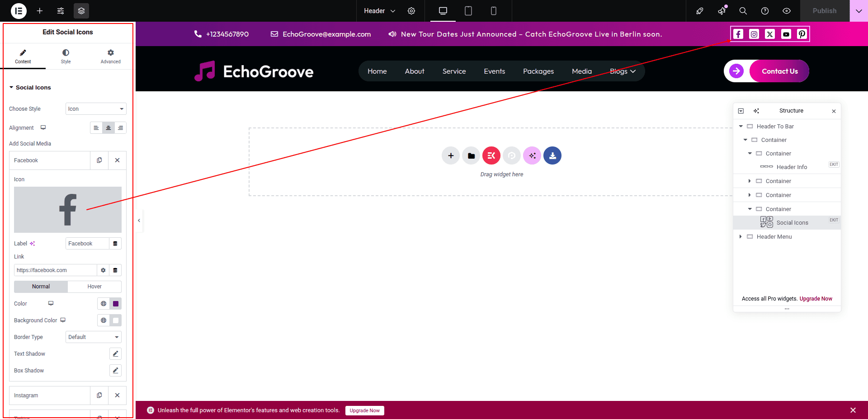Open Finder search magnifier icon
The image size is (868, 419).
[743, 11]
